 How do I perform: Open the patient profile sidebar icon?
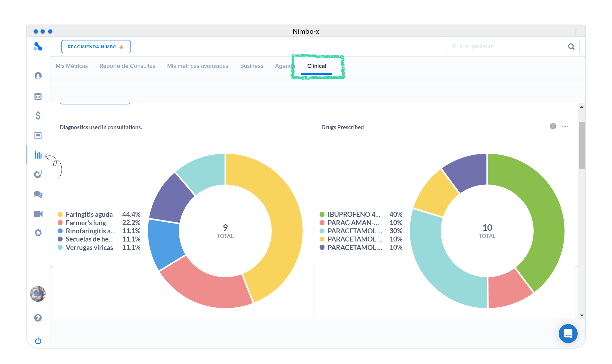(x=38, y=76)
